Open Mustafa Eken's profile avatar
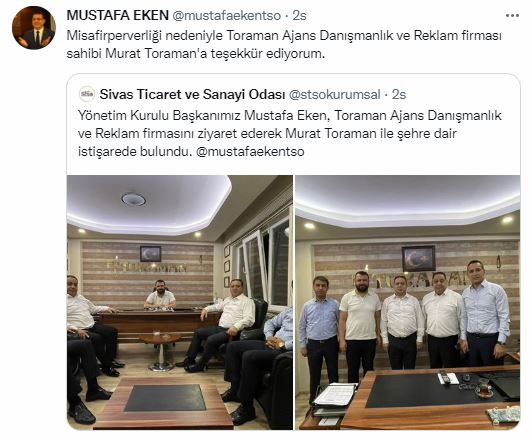Screen dimensions: 532x438 pos(34,28)
